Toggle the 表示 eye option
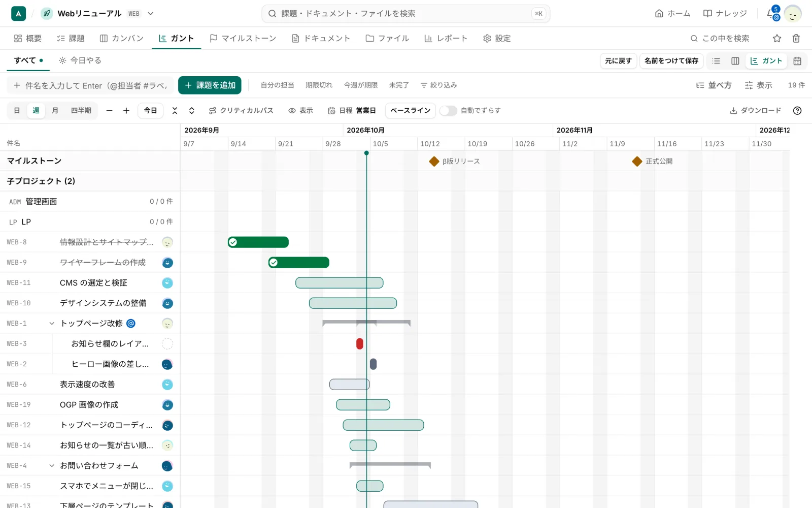This screenshot has width=812, height=508. click(300, 111)
